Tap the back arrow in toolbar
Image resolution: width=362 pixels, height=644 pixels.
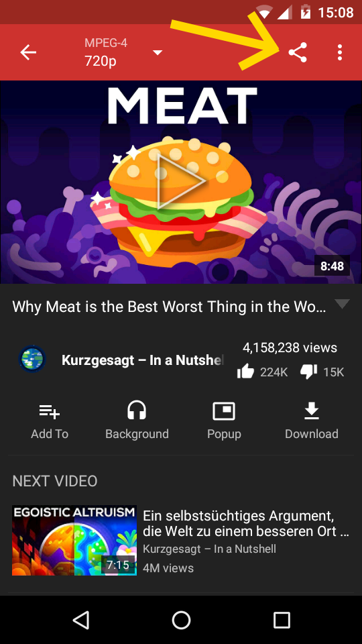[x=28, y=52]
